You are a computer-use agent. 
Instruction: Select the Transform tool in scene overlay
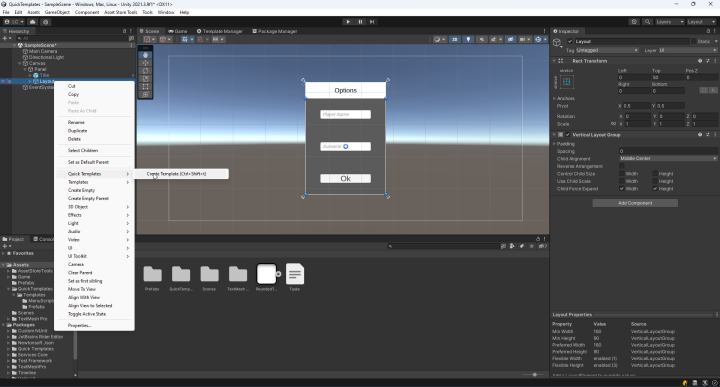pyautogui.click(x=146, y=94)
